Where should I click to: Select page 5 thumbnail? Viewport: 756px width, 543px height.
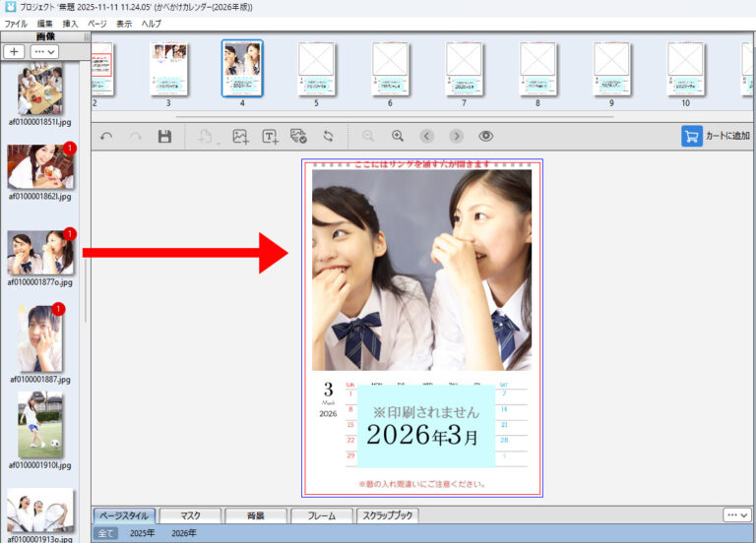[316, 69]
